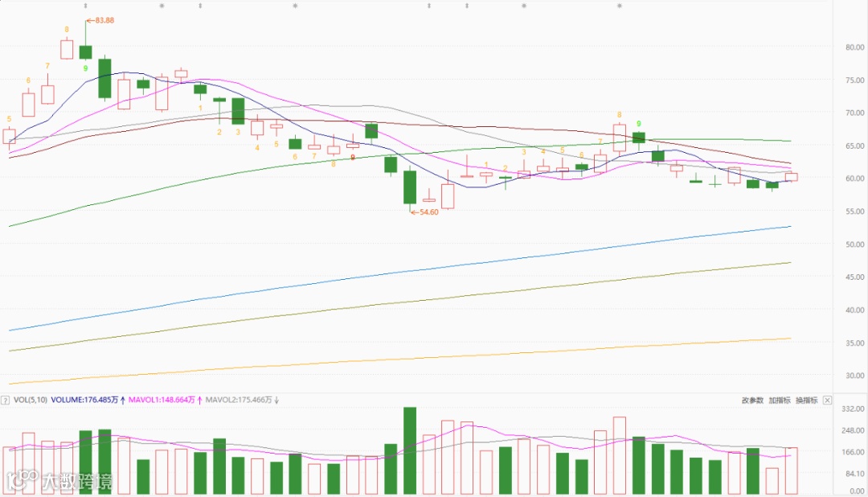Select the green candle topped by 83.88
868x497 pixels.
85,51
